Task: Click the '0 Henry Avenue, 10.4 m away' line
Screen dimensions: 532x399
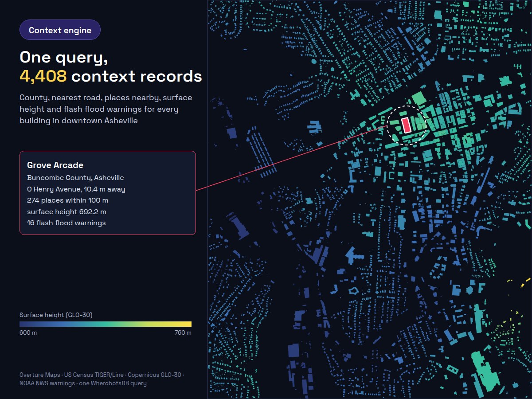Action: point(76,189)
